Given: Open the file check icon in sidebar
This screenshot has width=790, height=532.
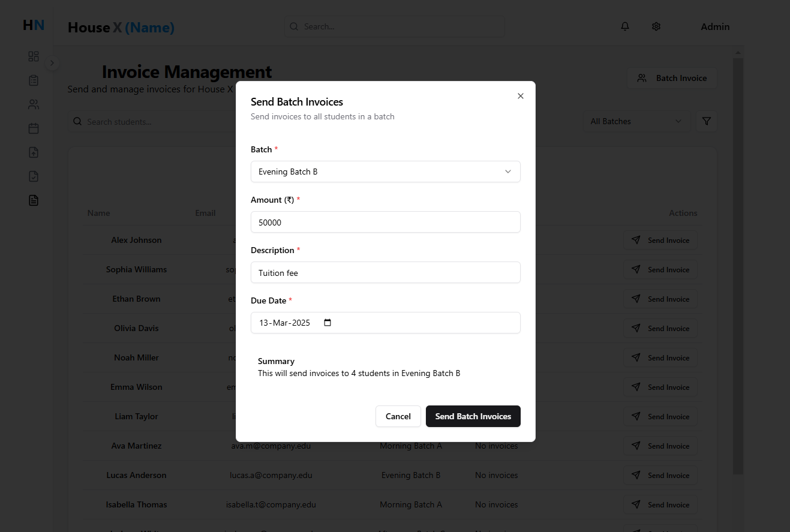Looking at the screenshot, I should 34,176.
